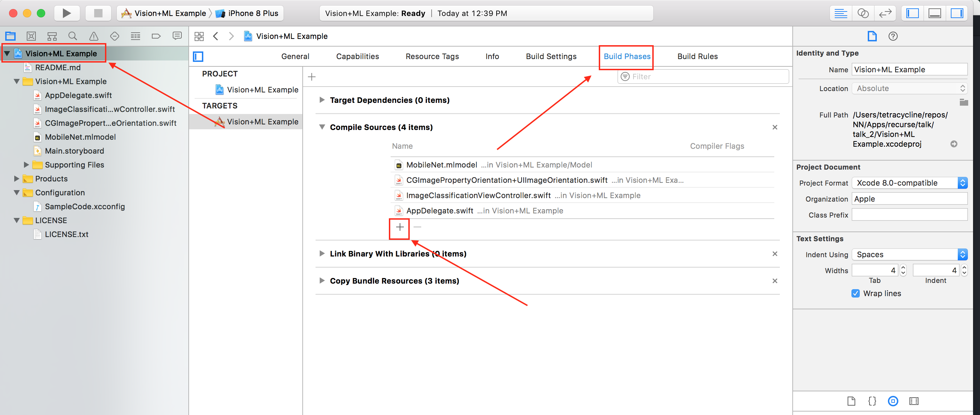
Task: Open the Report navigator speech bubble icon
Action: 177,36
